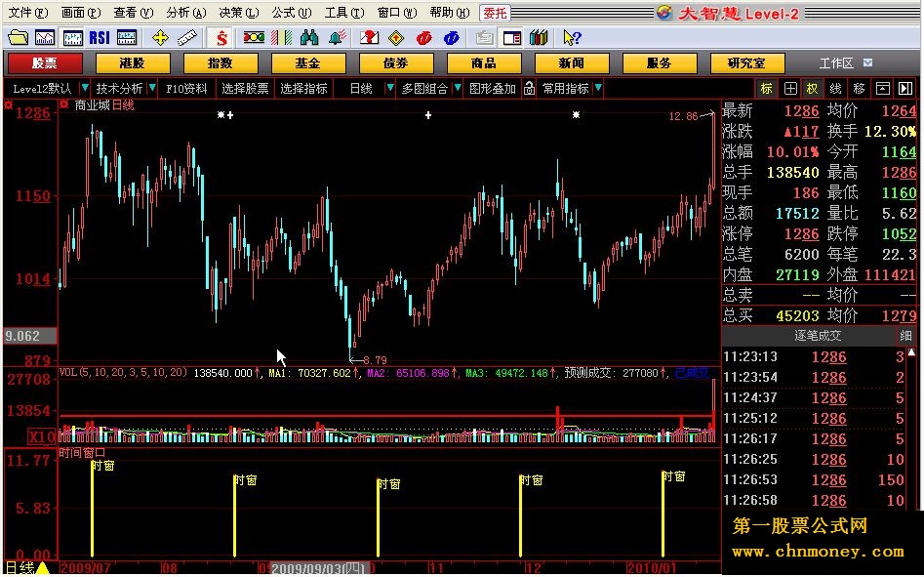
Task: Click the 图形叠加 overlay button
Action: tap(493, 89)
